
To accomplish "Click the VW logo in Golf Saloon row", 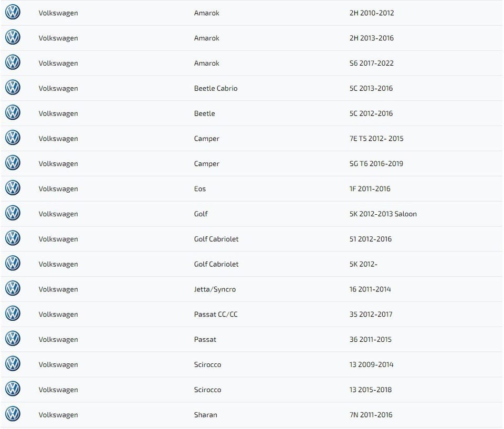I will click(x=13, y=213).
